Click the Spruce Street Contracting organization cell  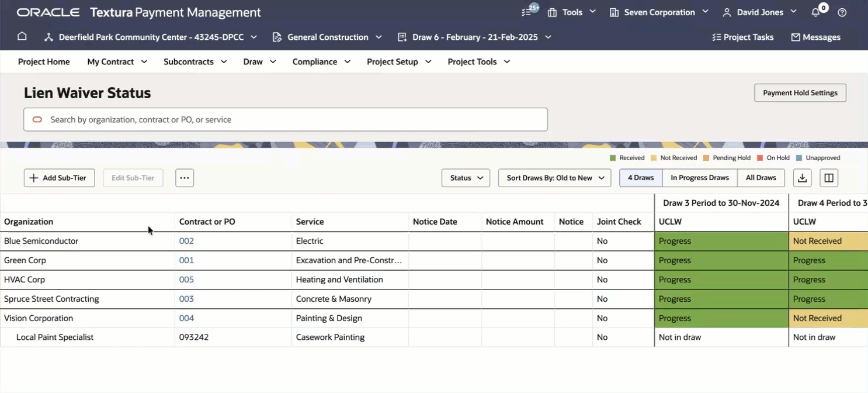[88, 299]
